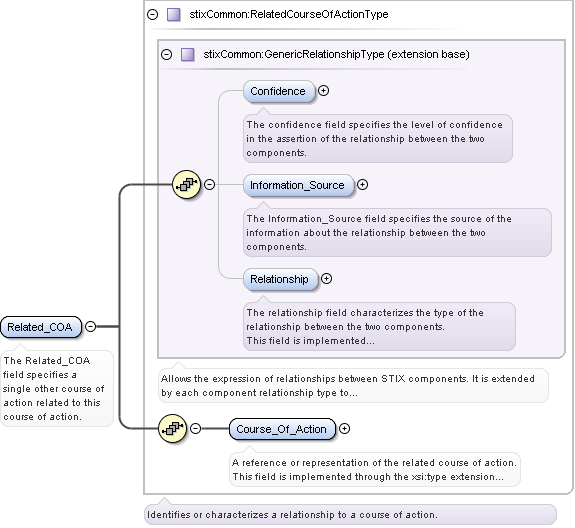Select the Course_Of_Action element node
The width and height of the screenshot is (575, 528).
coord(282,429)
